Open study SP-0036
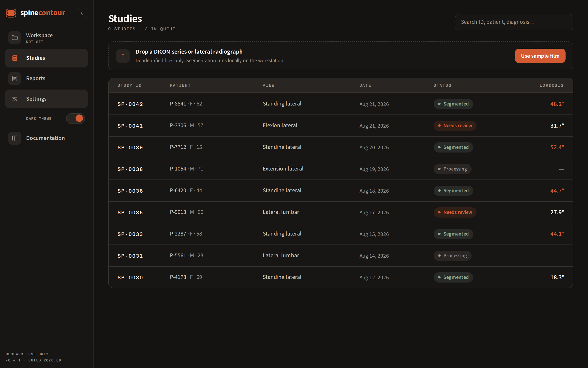Image resolution: width=588 pixels, height=368 pixels. point(341,191)
